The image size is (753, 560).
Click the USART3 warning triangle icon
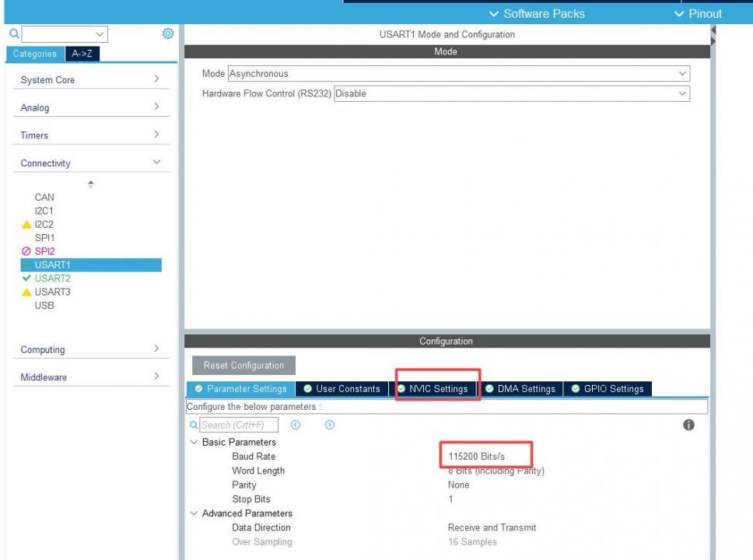pyautogui.click(x=26, y=292)
